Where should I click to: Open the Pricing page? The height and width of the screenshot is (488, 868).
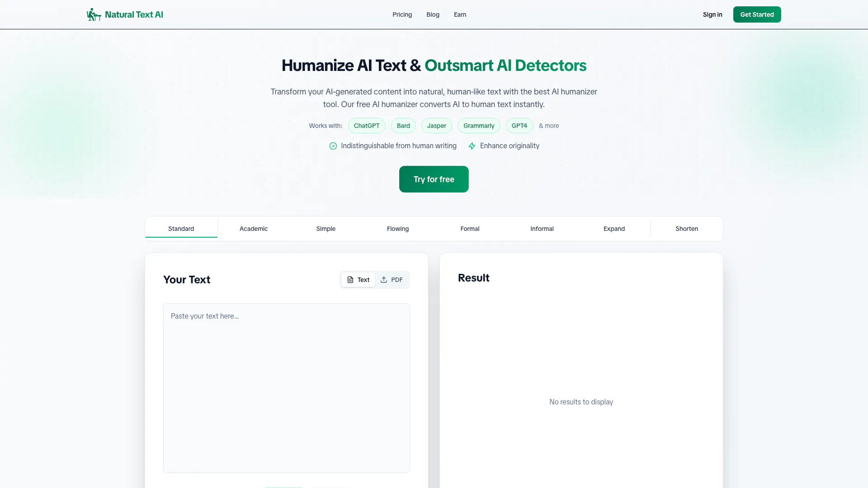[402, 14]
